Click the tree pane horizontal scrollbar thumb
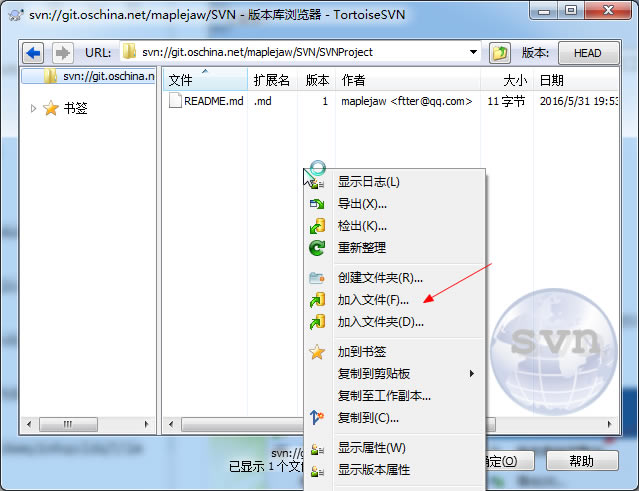This screenshot has width=639, height=491. click(x=68, y=424)
